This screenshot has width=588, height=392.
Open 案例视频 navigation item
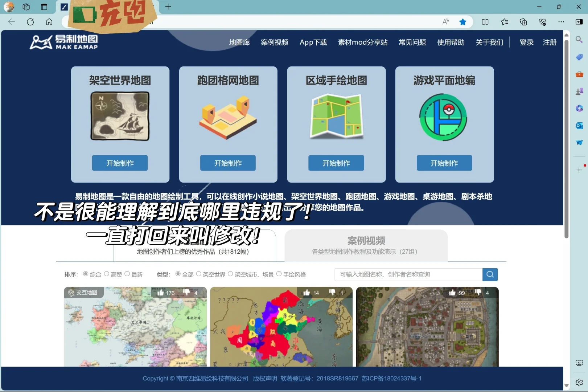(x=275, y=42)
